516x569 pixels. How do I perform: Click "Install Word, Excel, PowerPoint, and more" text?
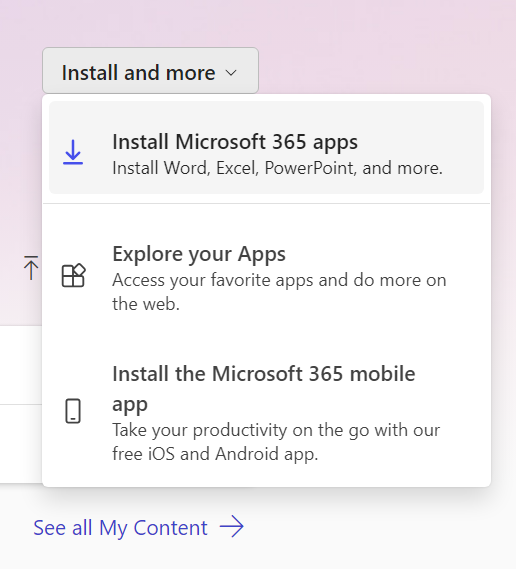tap(277, 168)
